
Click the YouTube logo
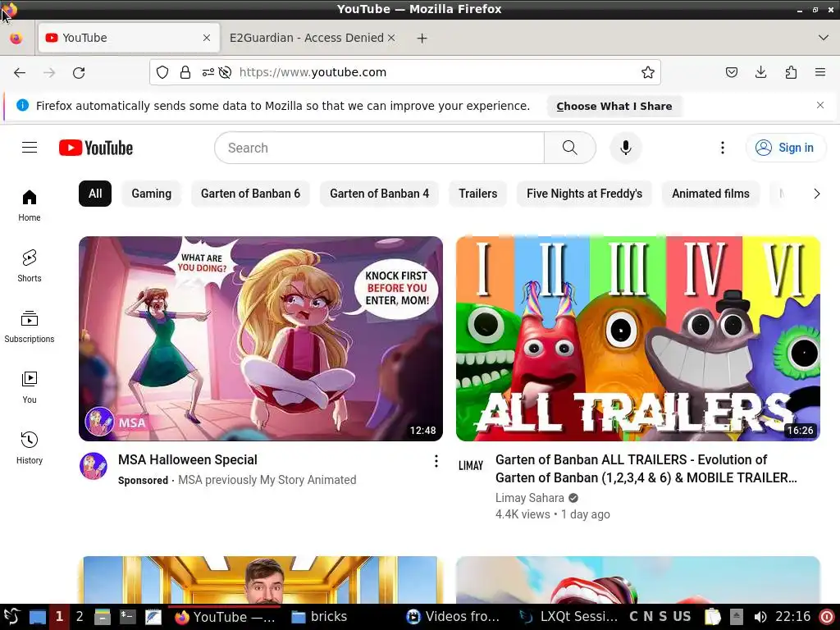pos(96,148)
